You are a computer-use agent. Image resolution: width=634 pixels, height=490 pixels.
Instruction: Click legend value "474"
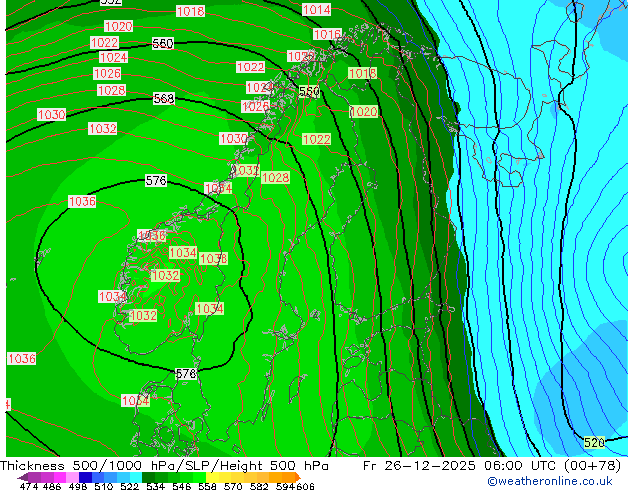29,486
